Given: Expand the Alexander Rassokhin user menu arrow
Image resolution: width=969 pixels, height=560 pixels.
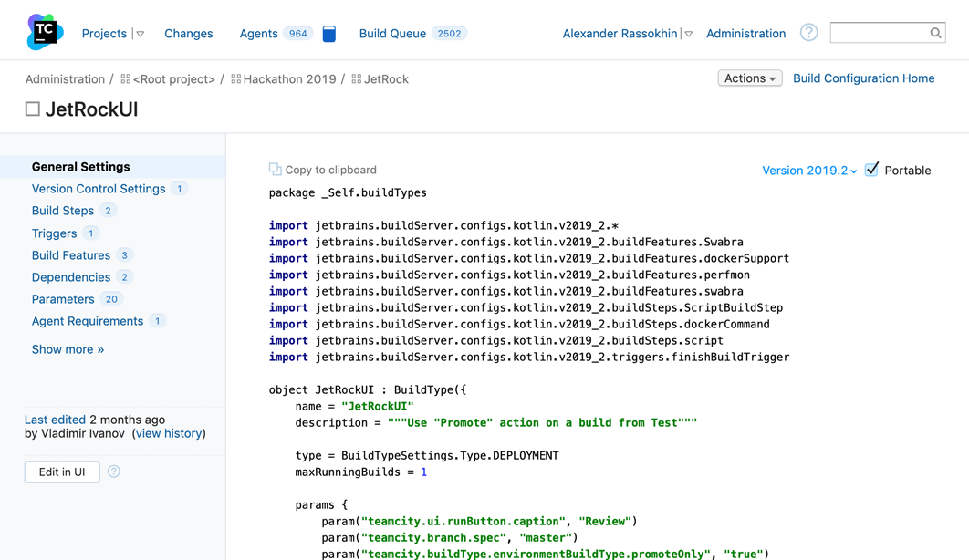Looking at the screenshot, I should point(689,34).
